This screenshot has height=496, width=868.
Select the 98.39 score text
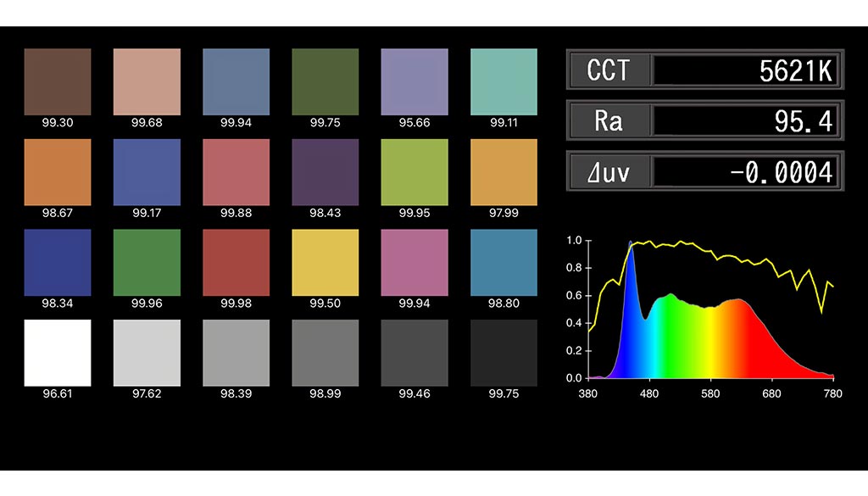coord(236,393)
